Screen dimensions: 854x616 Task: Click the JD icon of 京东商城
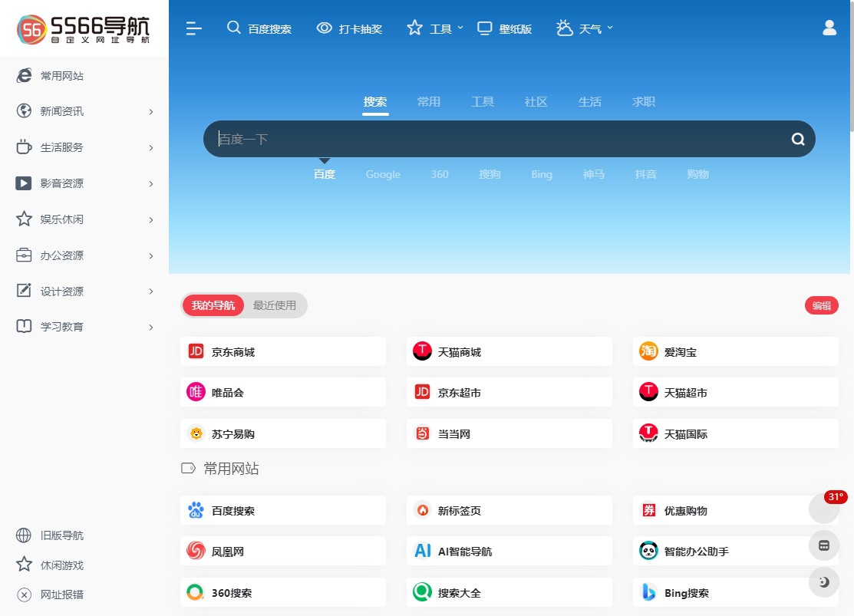tap(196, 351)
